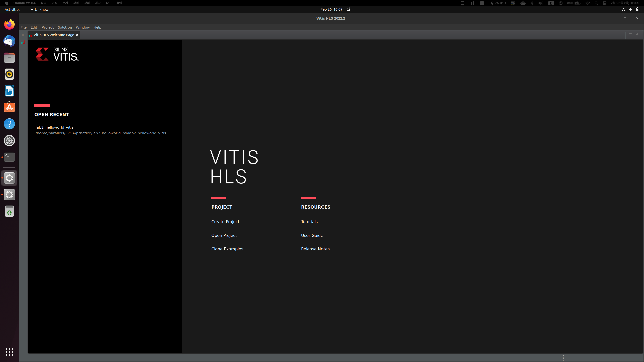Click Open Project link

[x=224, y=235]
